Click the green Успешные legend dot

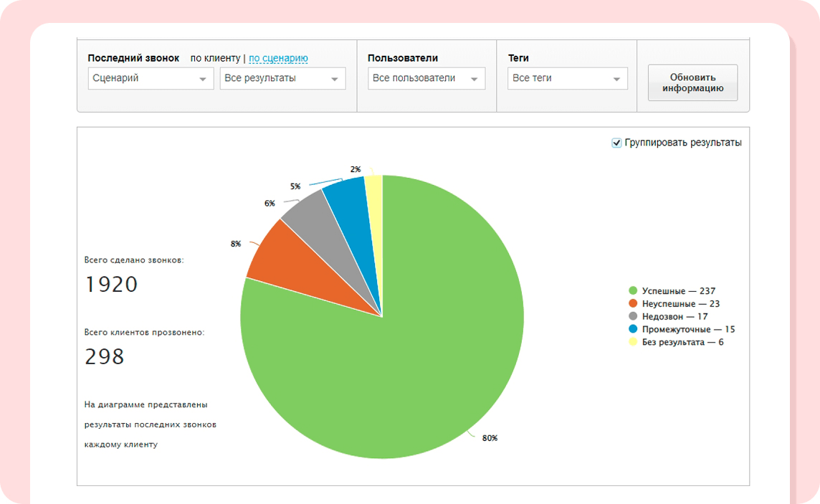click(633, 290)
